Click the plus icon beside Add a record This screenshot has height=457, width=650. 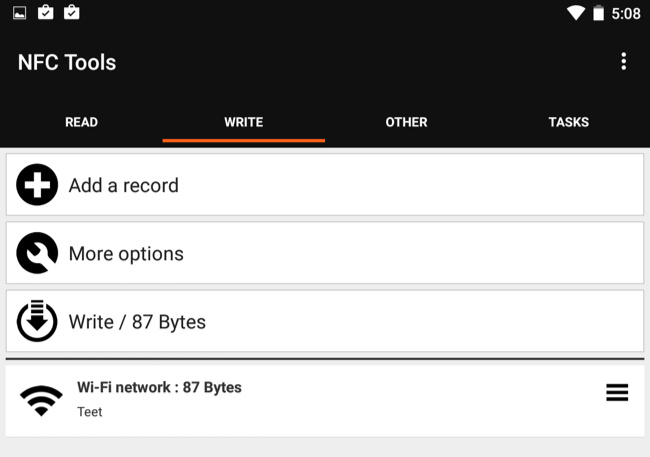point(37,185)
